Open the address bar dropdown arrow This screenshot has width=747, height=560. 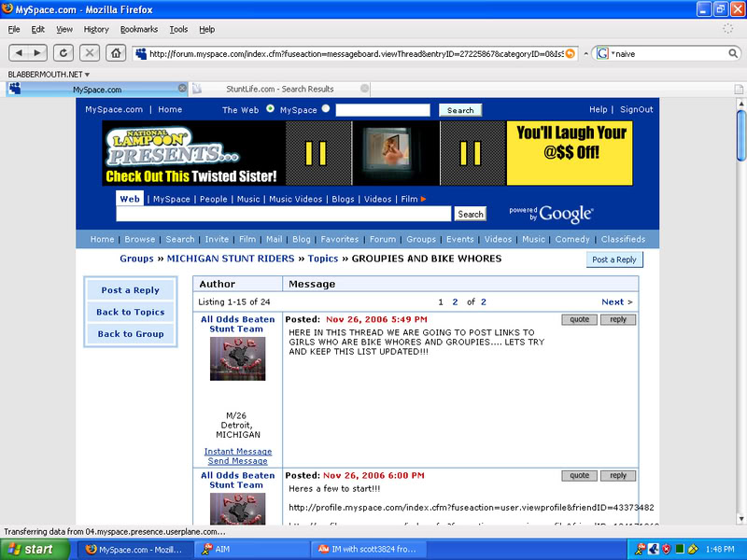pos(585,53)
